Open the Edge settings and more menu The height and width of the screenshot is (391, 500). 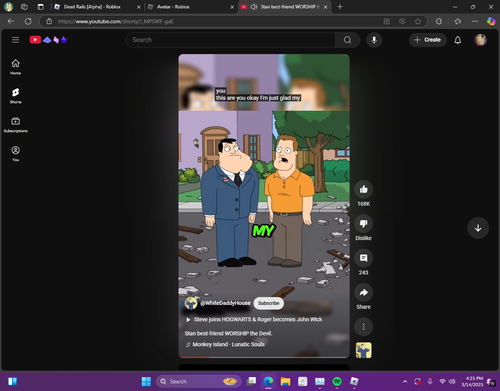click(x=475, y=21)
